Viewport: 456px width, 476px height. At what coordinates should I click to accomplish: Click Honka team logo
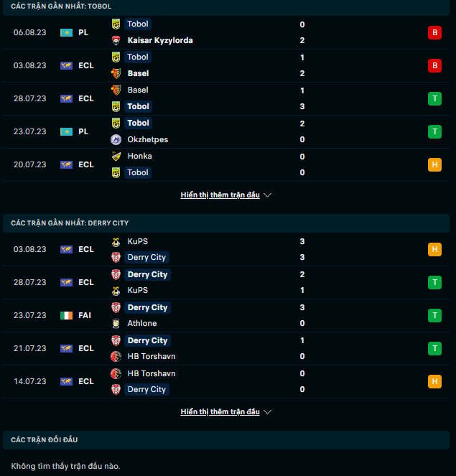[x=116, y=156]
